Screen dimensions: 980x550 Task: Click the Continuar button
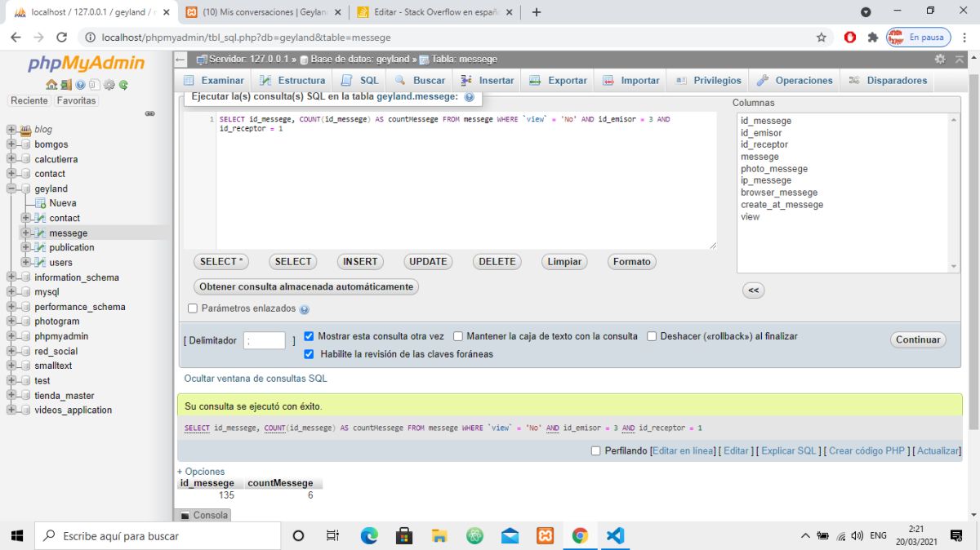[918, 339]
